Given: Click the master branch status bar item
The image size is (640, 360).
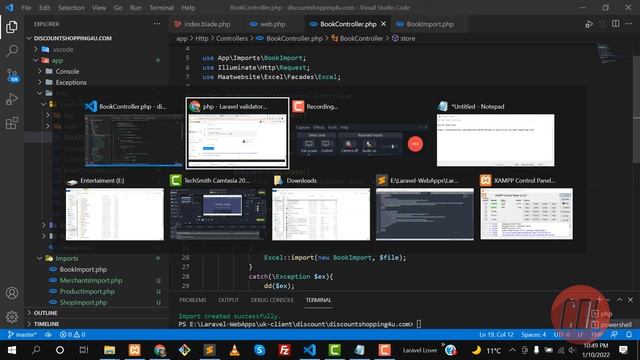Looking at the screenshot, I should pyautogui.click(x=22, y=335).
